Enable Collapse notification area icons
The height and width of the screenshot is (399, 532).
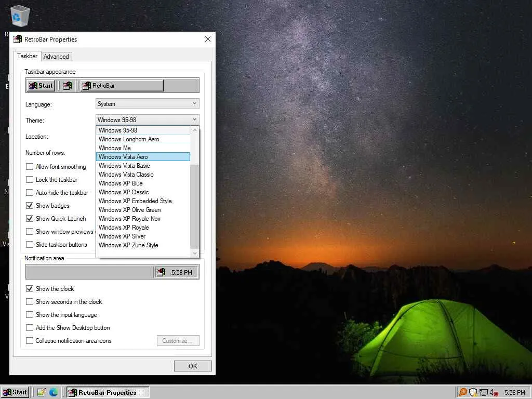tap(30, 341)
